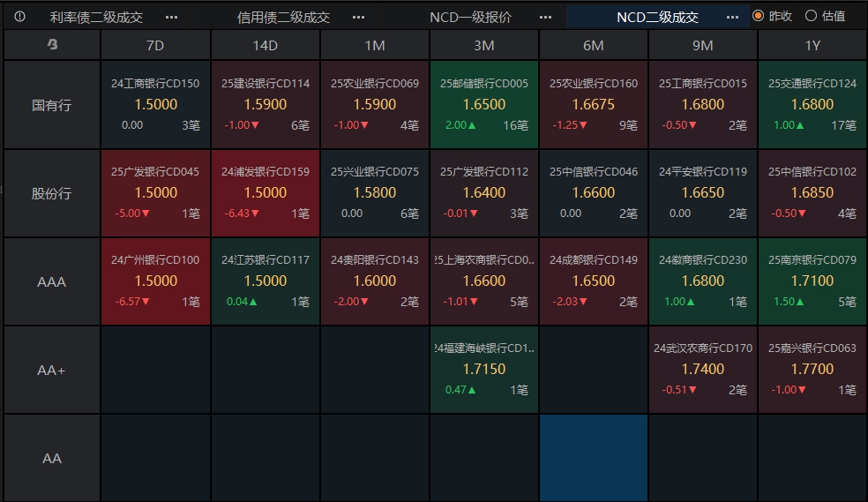
Task: Open the 信用债二级成交 more options menu
Action: (x=359, y=17)
